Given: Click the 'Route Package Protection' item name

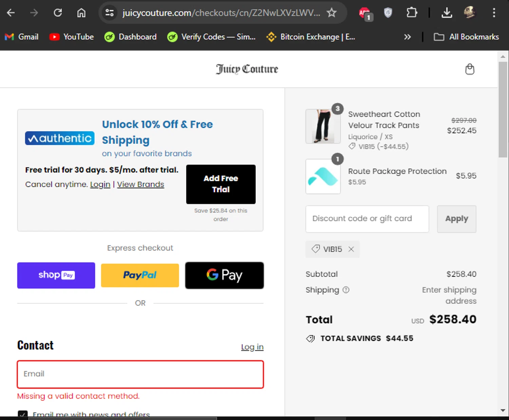Looking at the screenshot, I should click(x=397, y=171).
